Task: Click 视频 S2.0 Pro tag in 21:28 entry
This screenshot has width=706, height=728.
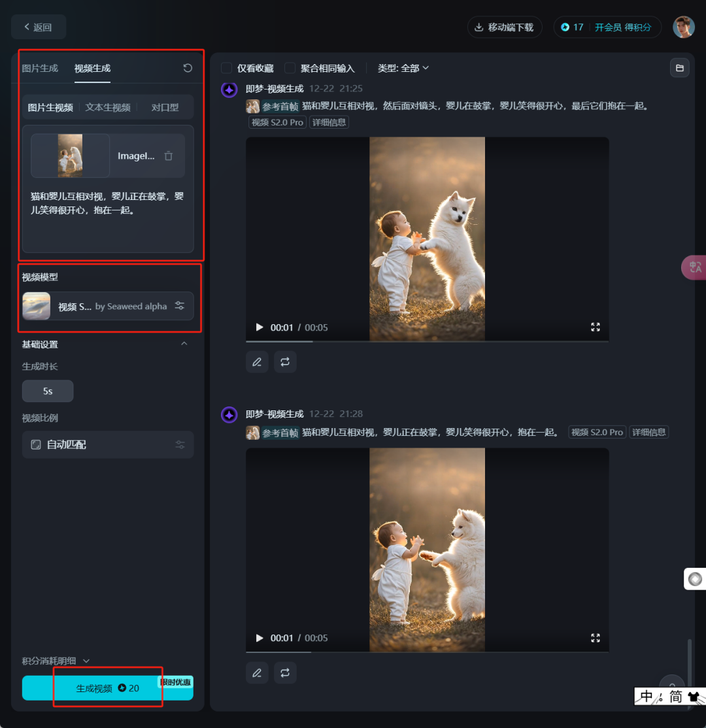Action: click(x=597, y=432)
